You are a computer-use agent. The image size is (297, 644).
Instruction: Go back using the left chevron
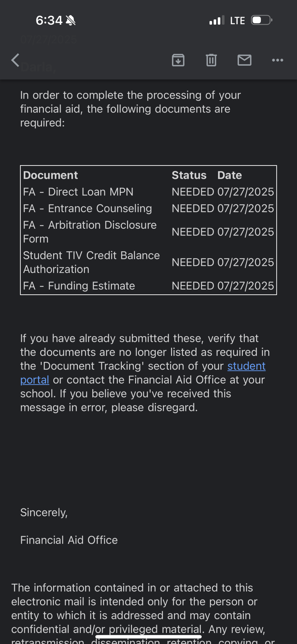click(x=15, y=60)
